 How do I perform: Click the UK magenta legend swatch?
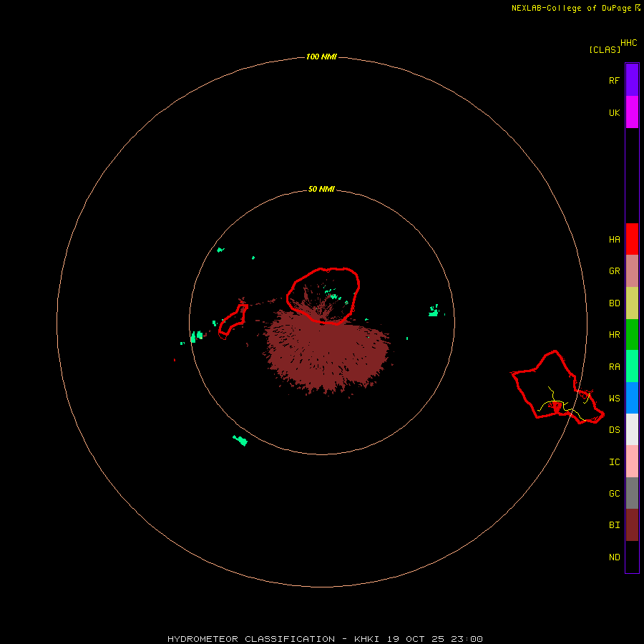[x=632, y=112]
